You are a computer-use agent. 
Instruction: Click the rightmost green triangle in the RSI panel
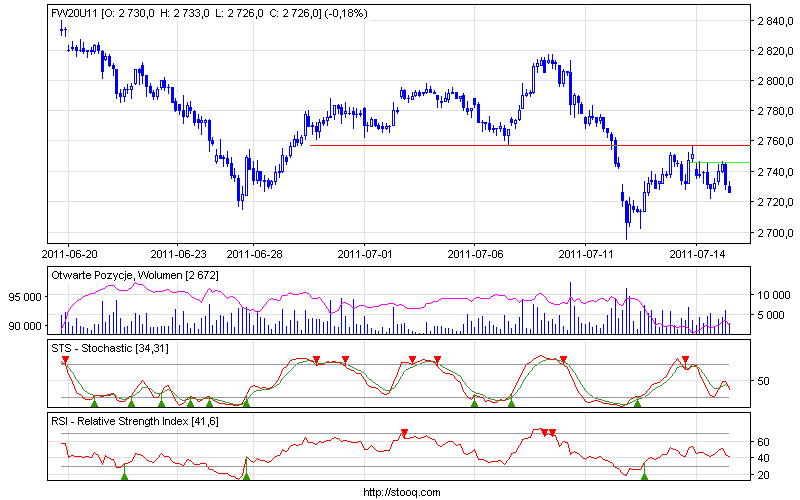click(644, 477)
